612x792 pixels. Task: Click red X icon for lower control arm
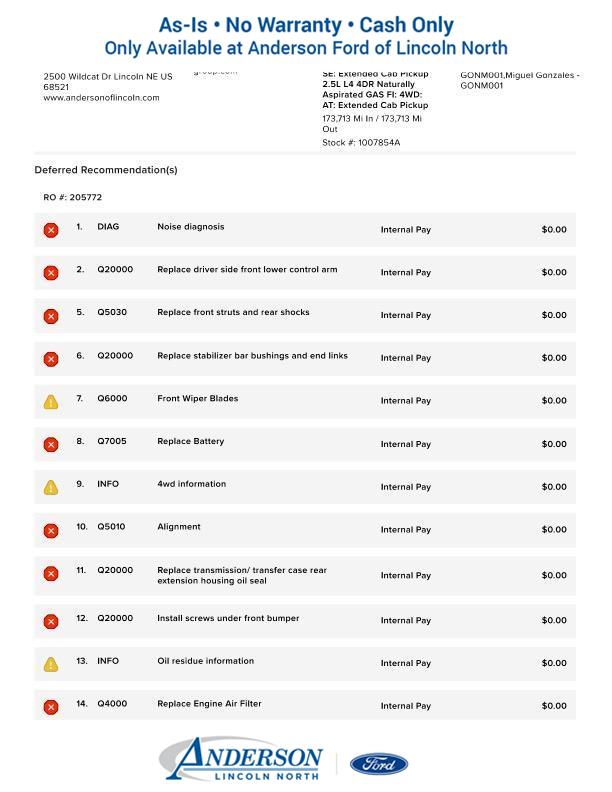(x=51, y=273)
